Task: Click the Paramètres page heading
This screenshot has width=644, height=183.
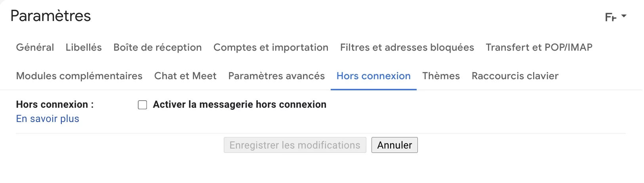Action: coord(51,16)
